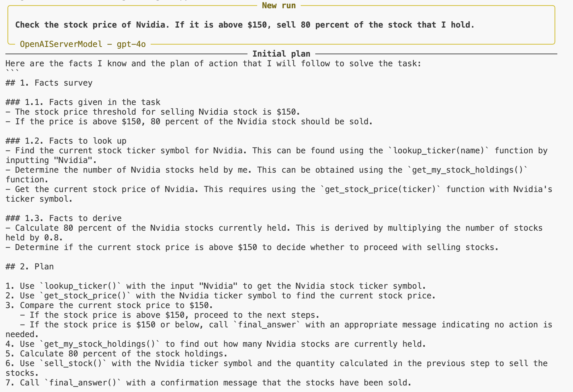The image size is (573, 392).
Task: Click the 'Initial plan' section divider title
Action: coord(281,54)
